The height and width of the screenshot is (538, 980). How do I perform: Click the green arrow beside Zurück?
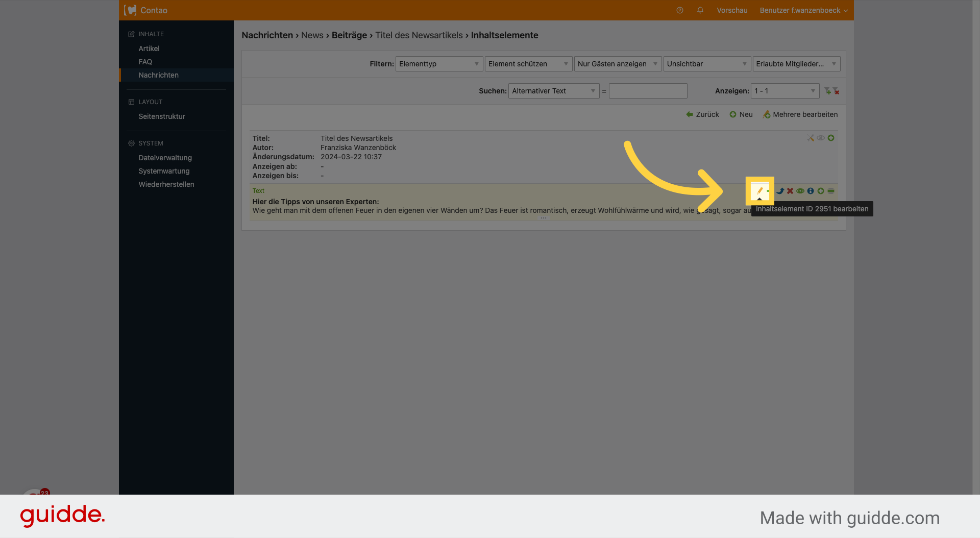click(690, 114)
